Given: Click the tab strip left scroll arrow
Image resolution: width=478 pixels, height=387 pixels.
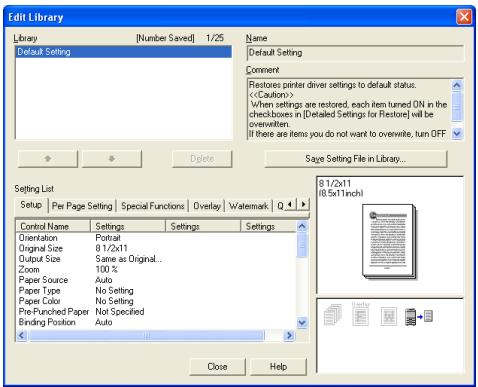Looking at the screenshot, I should coord(290,204).
